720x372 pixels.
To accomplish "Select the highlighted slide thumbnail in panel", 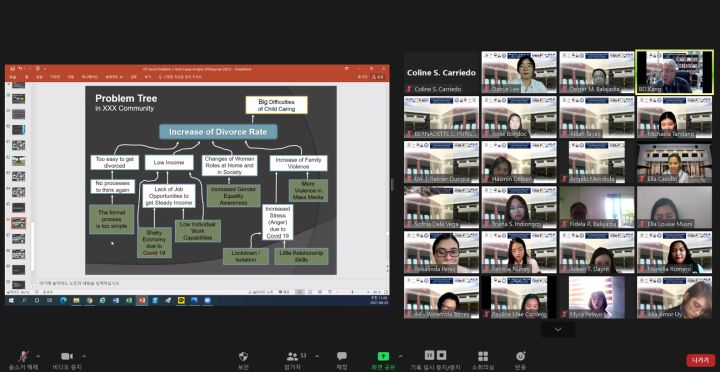I will (x=18, y=224).
